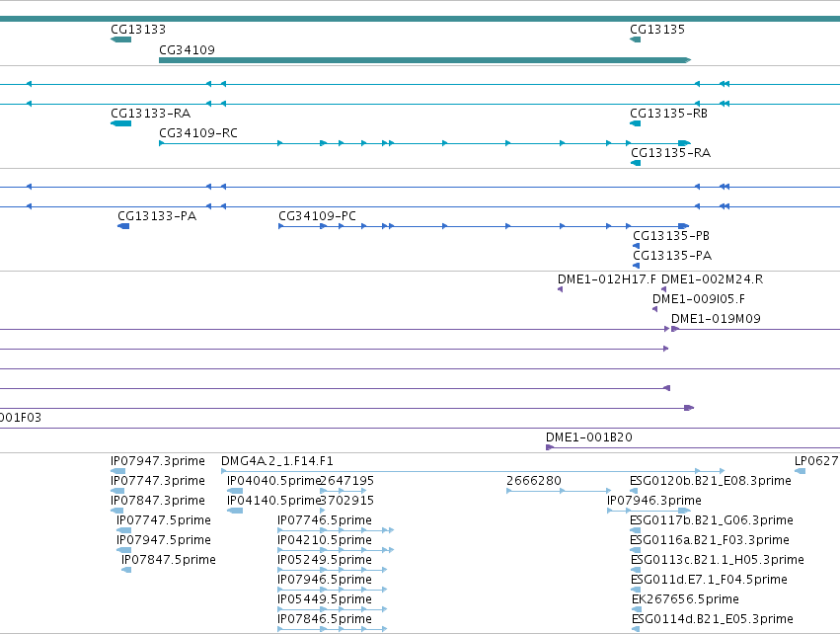Select the DME1-012H17.F marker
The height and width of the screenshot is (634, 840).
tap(561, 289)
